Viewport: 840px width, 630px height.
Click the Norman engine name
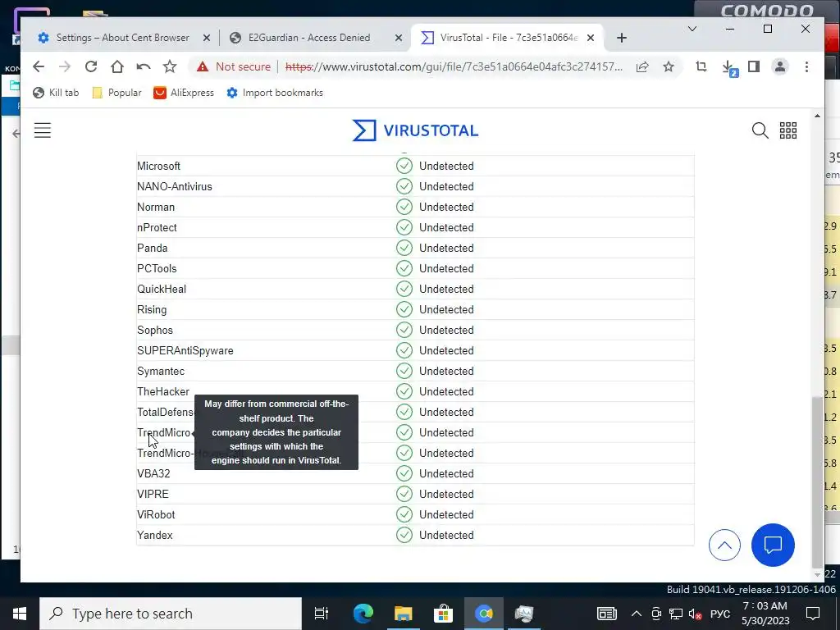(156, 207)
